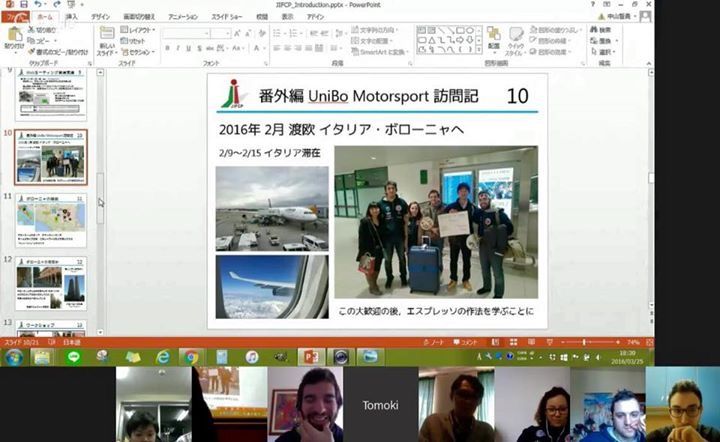Open the Copy dropdown arrow

click(x=56, y=41)
